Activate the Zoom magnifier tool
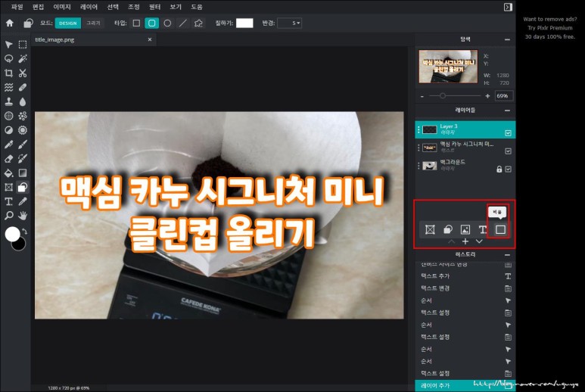This screenshot has width=585, height=392. tap(8, 216)
